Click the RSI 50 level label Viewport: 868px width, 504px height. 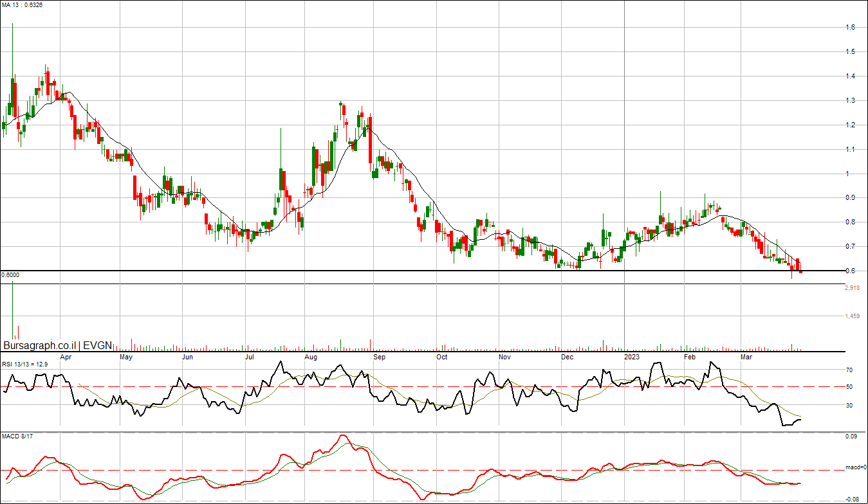pyautogui.click(x=849, y=387)
